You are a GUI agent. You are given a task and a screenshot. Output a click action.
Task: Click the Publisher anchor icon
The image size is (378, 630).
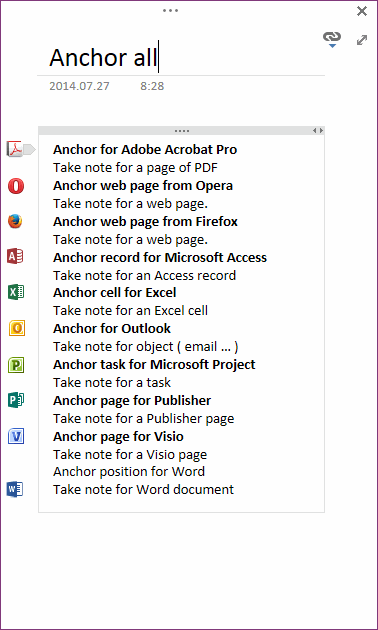16,401
